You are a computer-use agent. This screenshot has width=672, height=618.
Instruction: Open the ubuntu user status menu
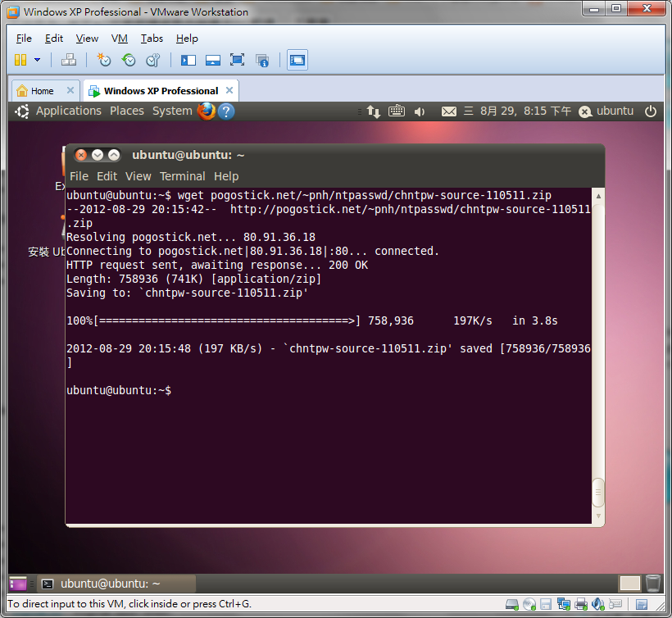(x=606, y=111)
